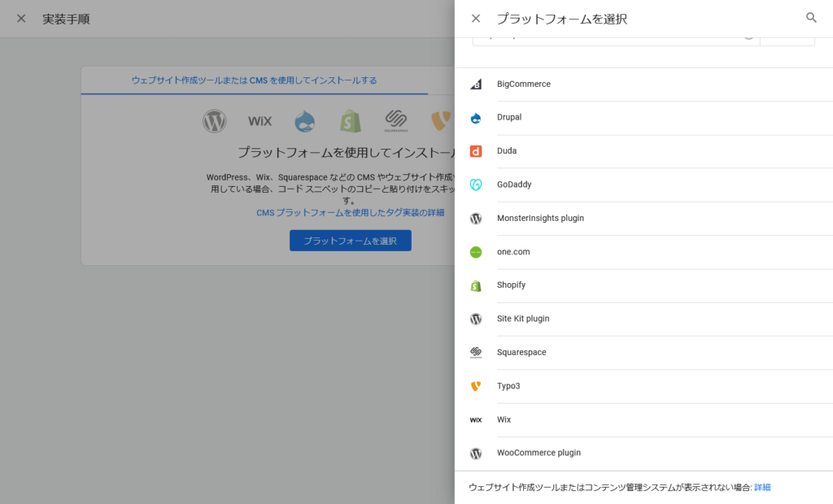This screenshot has height=504, width=833.
Task: Close the プラットフォームを選択 panel
Action: pos(476,18)
